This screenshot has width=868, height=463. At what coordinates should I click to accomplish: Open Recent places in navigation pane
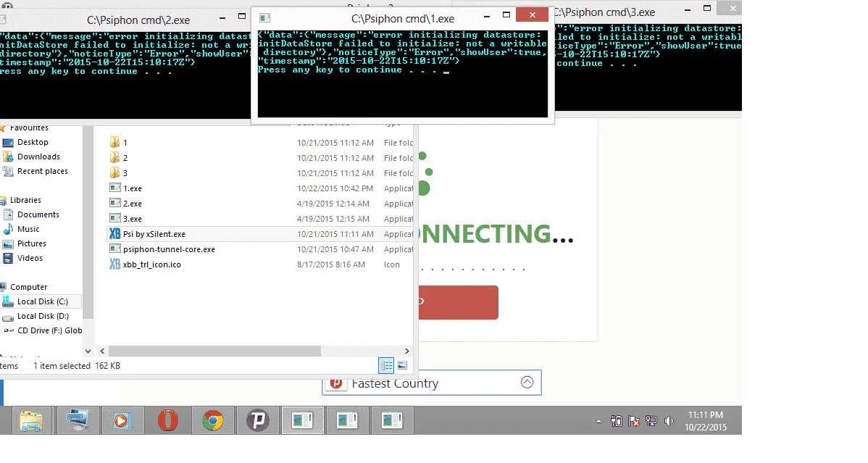pos(42,171)
